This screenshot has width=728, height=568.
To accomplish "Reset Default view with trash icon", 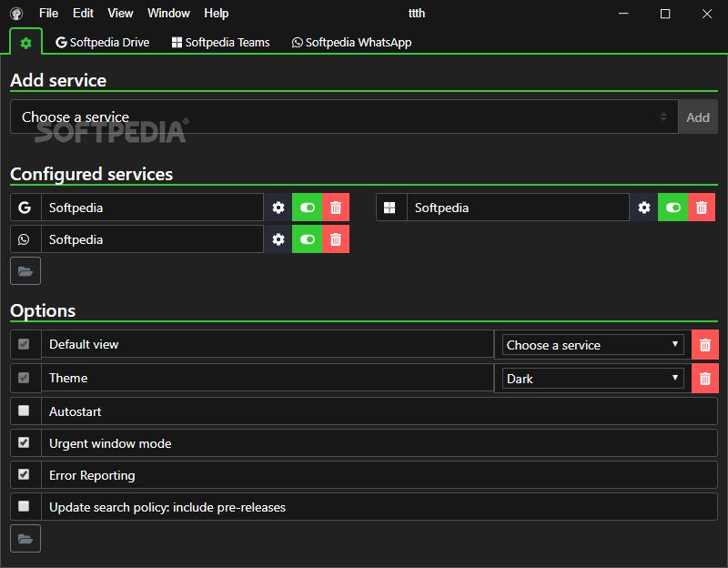I will click(704, 345).
